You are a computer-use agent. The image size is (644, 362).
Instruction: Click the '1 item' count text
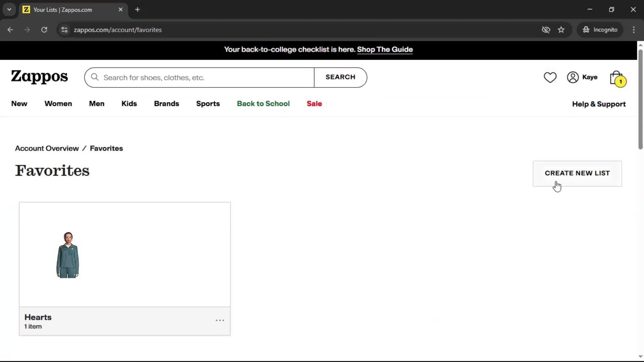point(33,326)
